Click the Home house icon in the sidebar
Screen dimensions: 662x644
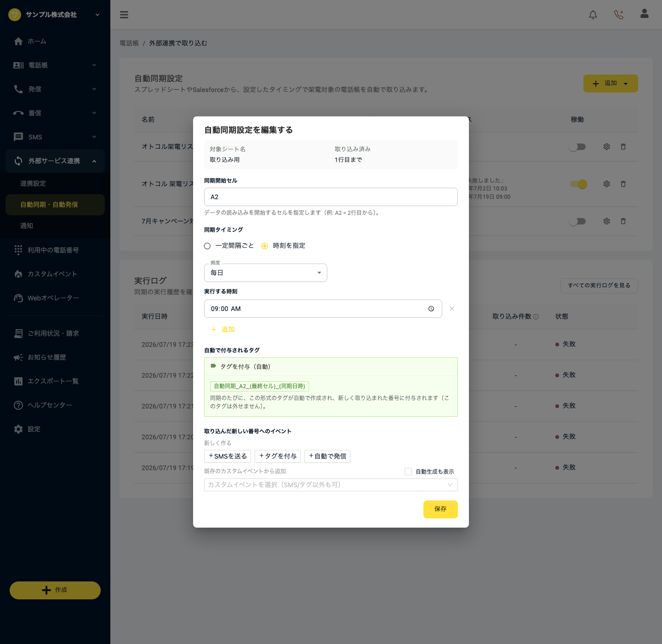18,41
